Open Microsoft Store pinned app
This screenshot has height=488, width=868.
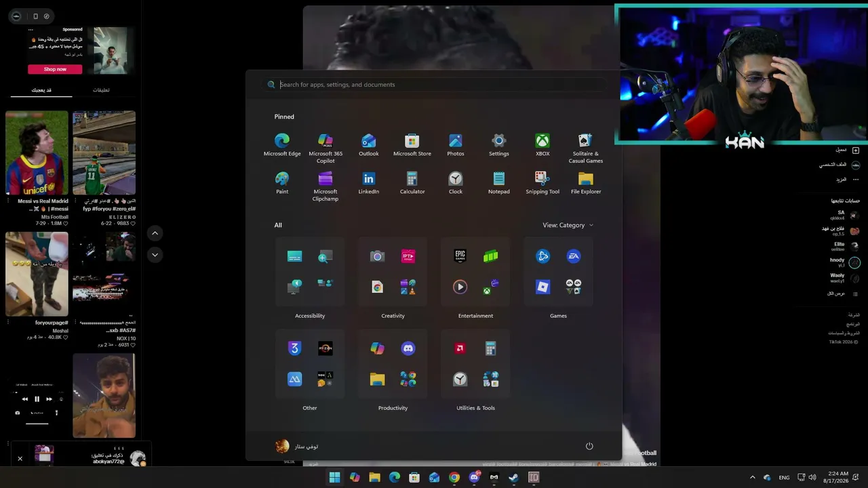412,145
